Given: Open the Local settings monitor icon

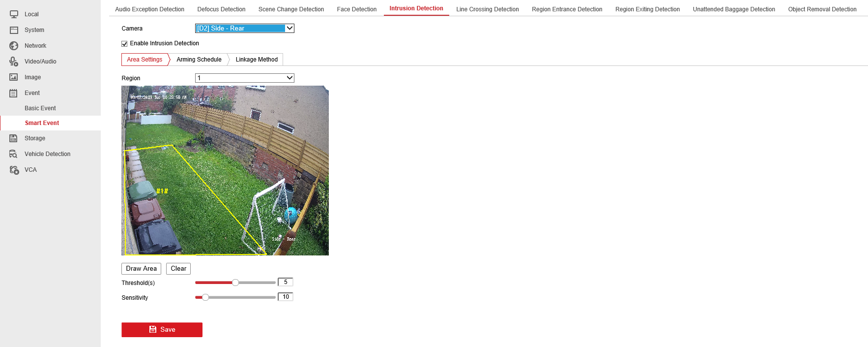Looking at the screenshot, I should pos(14,14).
